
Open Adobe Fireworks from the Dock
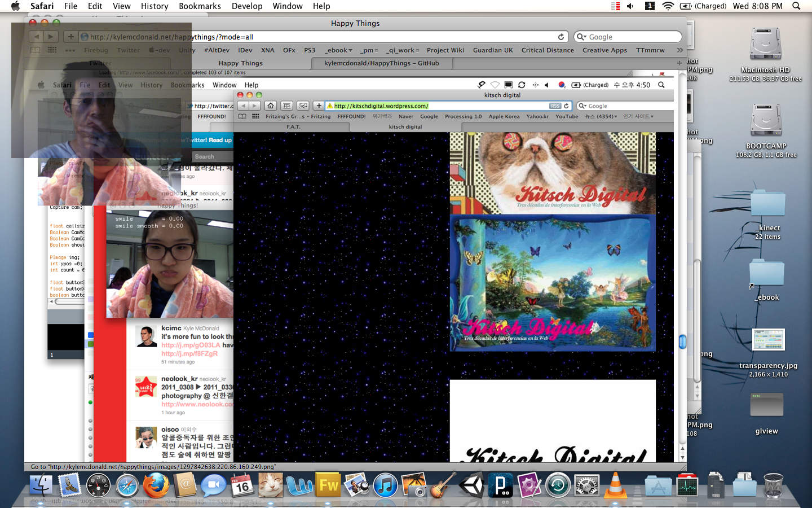coord(329,485)
